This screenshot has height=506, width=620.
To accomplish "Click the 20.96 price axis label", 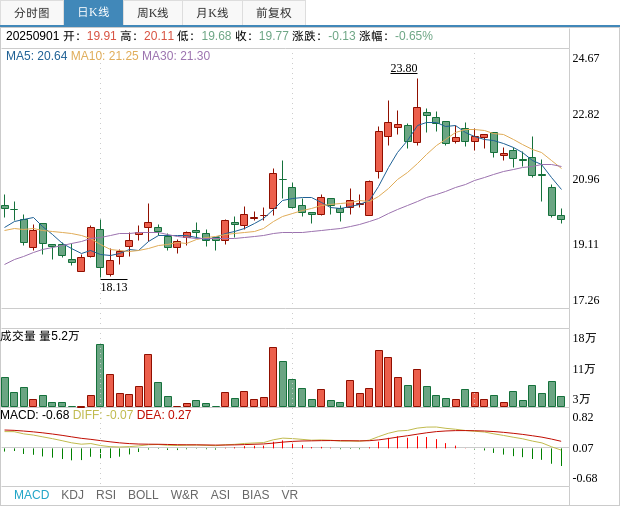I will point(586,179).
